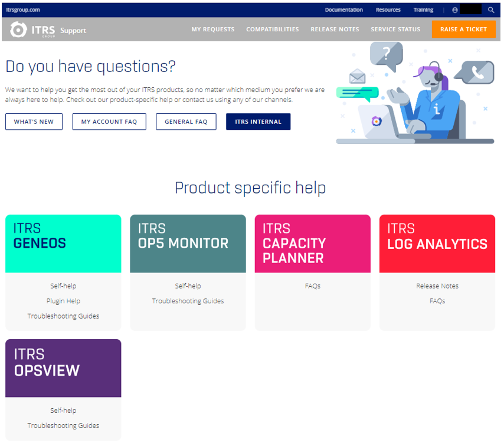Open Opsview Self-help link
This screenshot has width=504, height=443.
click(63, 411)
